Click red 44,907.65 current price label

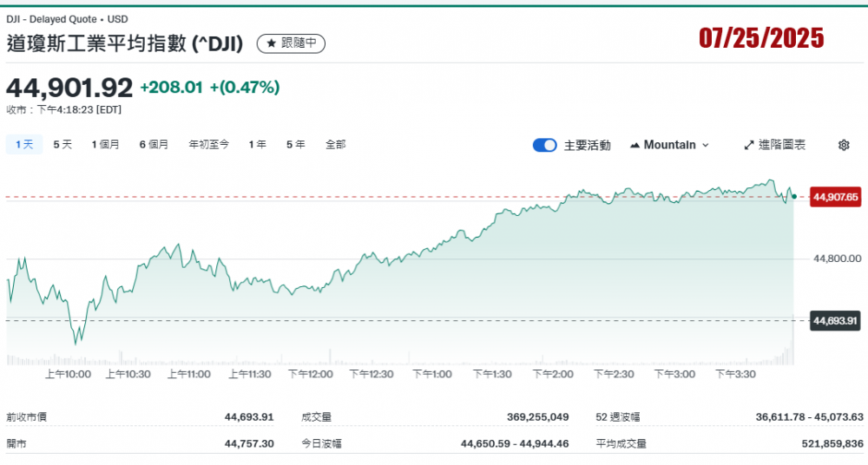point(834,197)
